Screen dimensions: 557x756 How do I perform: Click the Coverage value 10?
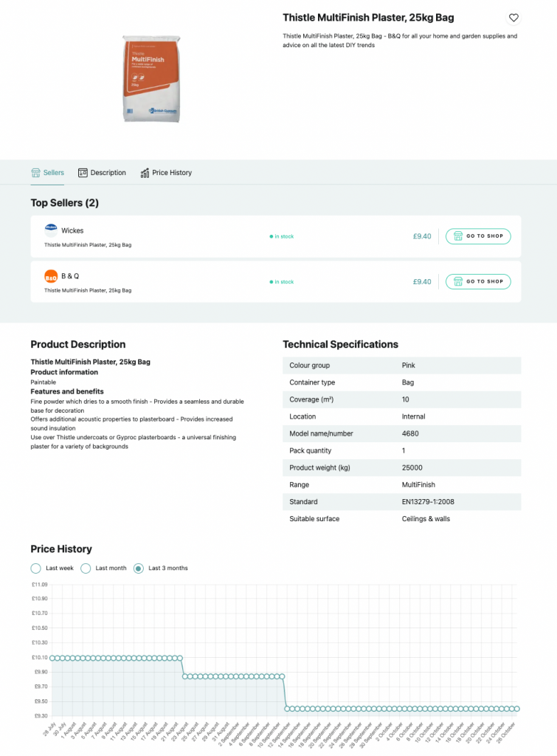[x=405, y=399]
